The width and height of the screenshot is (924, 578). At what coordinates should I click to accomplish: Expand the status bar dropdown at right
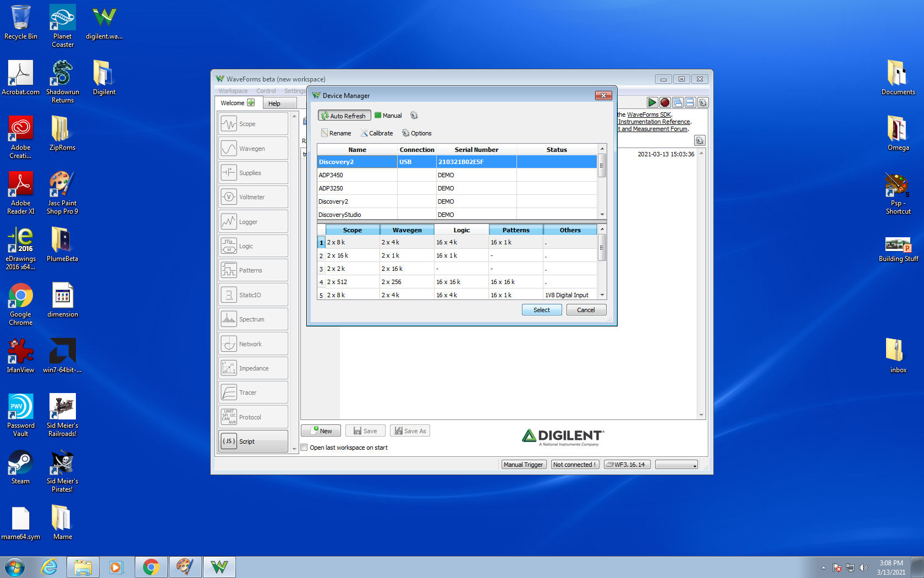(676, 465)
